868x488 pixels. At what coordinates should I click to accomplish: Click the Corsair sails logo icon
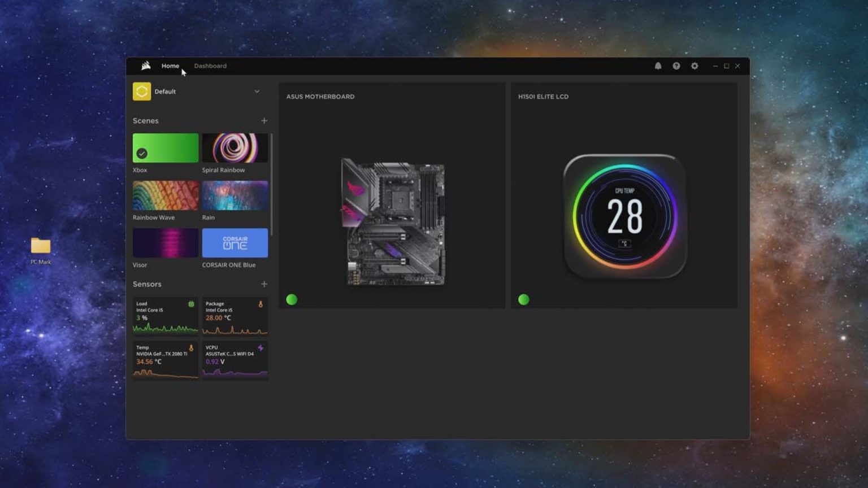tap(146, 66)
